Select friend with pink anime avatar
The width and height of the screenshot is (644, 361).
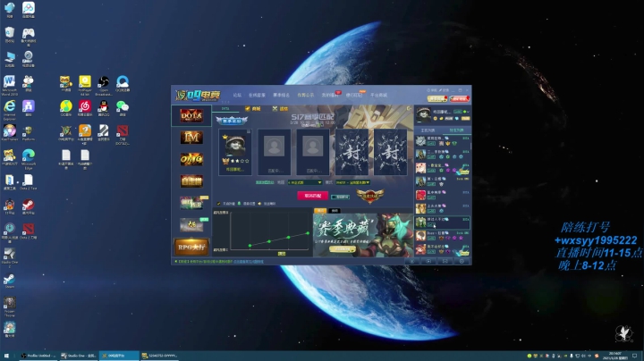[x=420, y=168]
